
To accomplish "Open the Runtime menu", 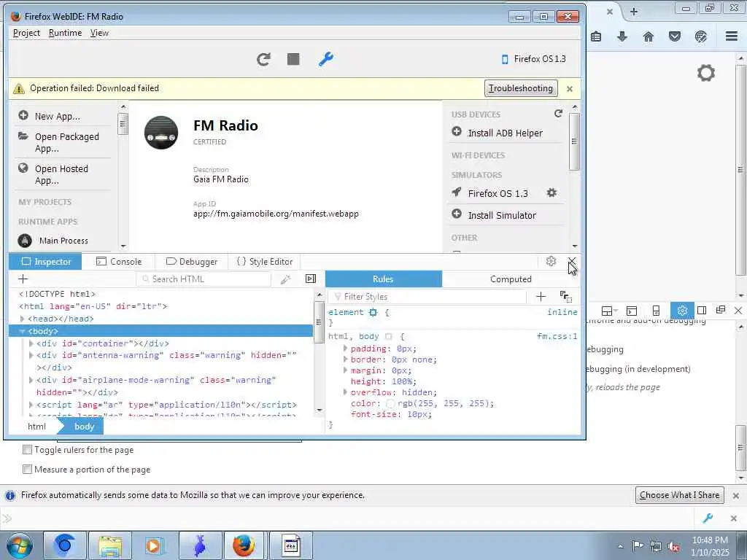I will (x=65, y=33).
